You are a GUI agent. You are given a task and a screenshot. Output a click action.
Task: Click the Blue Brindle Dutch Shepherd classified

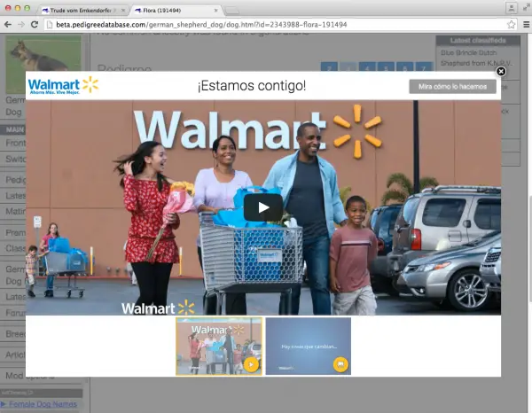coord(476,58)
